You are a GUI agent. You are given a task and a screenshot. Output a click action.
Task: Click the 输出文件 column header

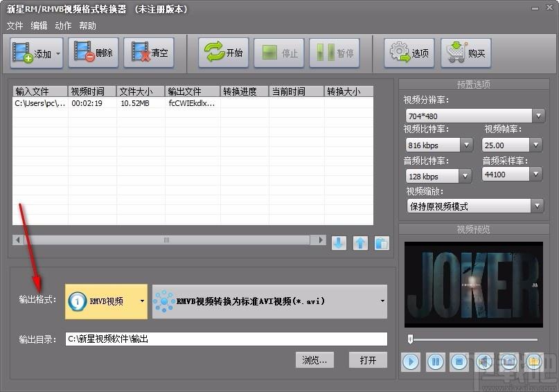click(193, 91)
